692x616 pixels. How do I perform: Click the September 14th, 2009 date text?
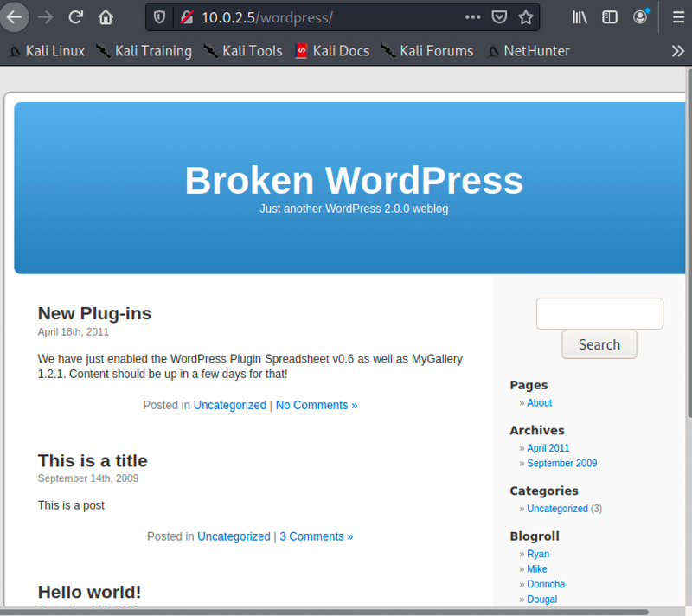(88, 478)
